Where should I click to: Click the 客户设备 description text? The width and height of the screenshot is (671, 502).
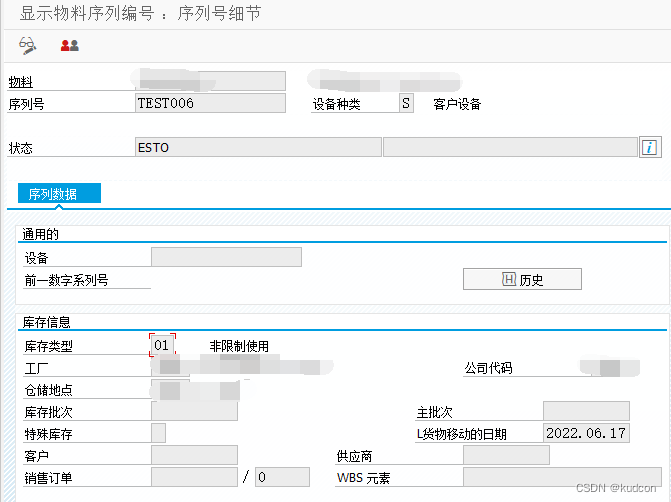[x=457, y=104]
